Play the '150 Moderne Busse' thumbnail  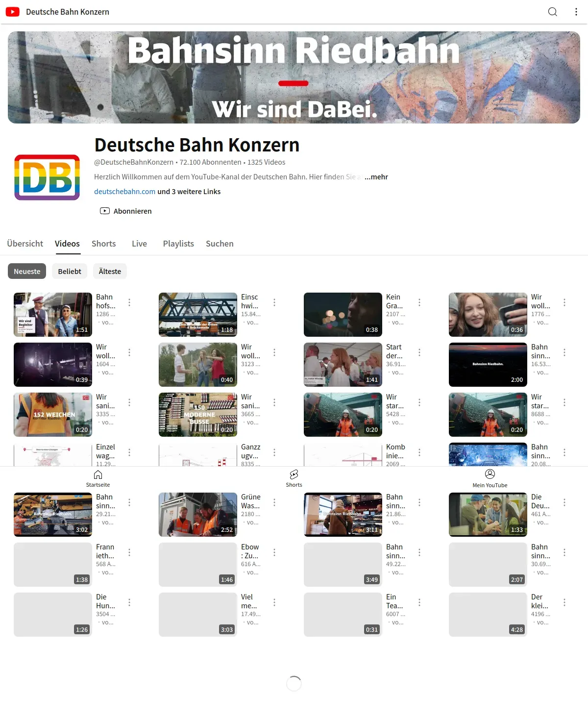[x=198, y=415]
